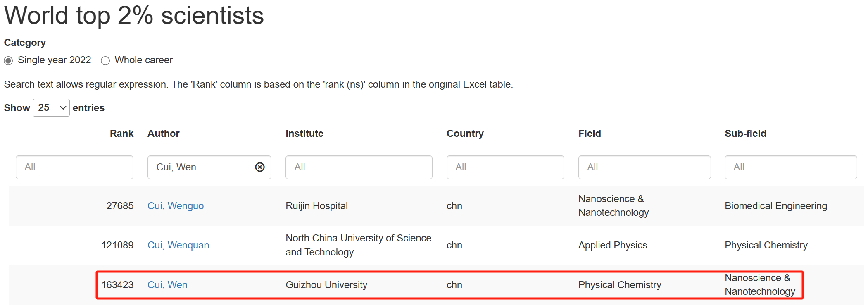Sort by Field column header

[590, 134]
